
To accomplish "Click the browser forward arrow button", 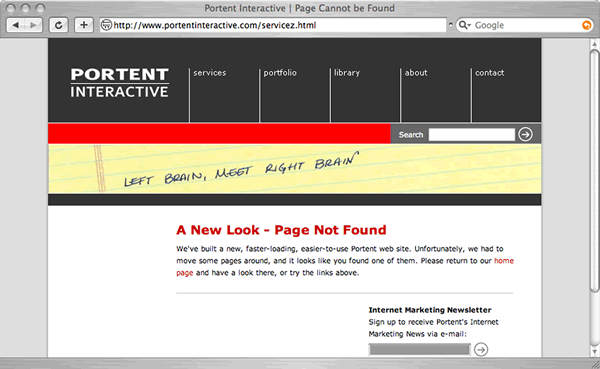I will coord(34,25).
